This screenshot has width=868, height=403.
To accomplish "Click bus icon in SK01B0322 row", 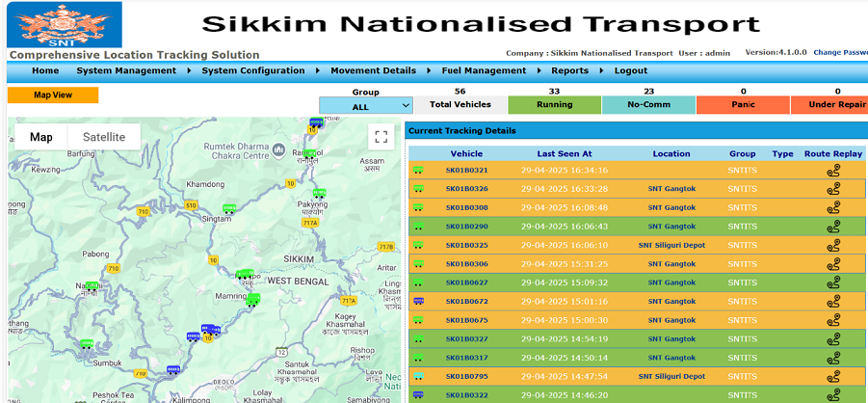I will click(x=418, y=394).
